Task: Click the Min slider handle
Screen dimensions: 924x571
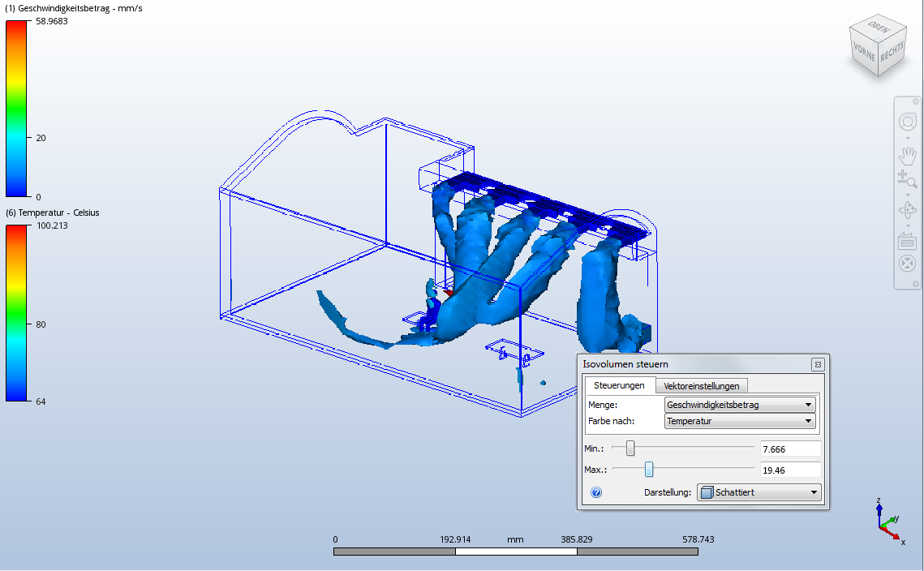Action: [x=630, y=449]
